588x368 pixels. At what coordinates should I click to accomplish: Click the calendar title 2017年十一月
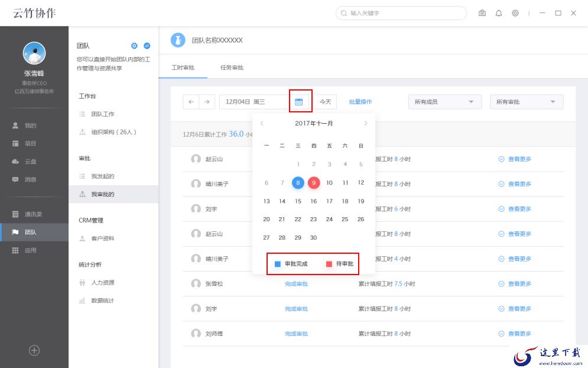pyautogui.click(x=314, y=123)
